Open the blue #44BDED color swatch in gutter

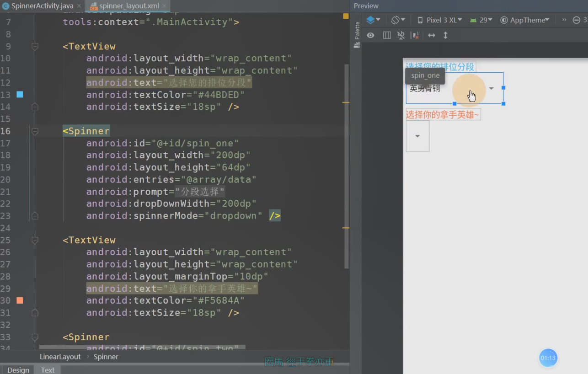click(20, 95)
